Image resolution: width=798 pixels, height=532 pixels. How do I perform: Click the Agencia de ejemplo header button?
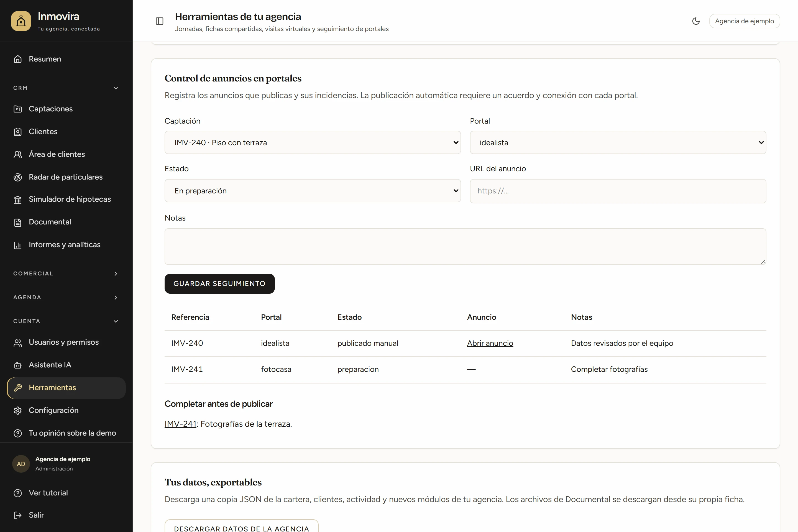(x=745, y=21)
